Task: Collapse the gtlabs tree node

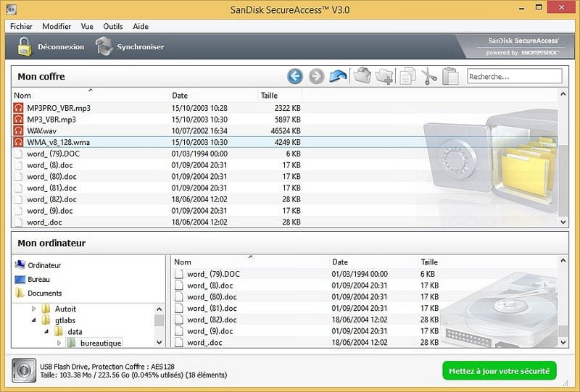Action: (33, 320)
